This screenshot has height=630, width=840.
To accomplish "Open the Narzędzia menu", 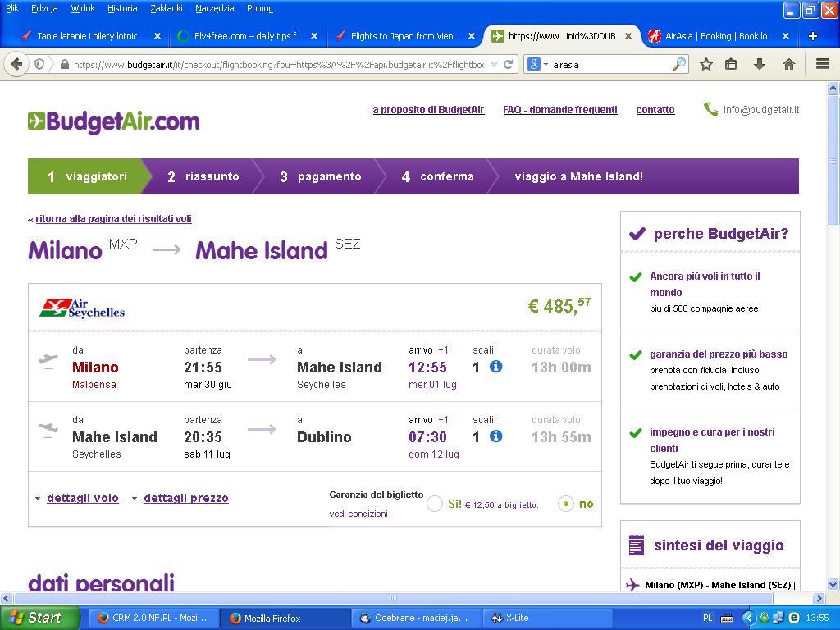I will click(x=214, y=8).
